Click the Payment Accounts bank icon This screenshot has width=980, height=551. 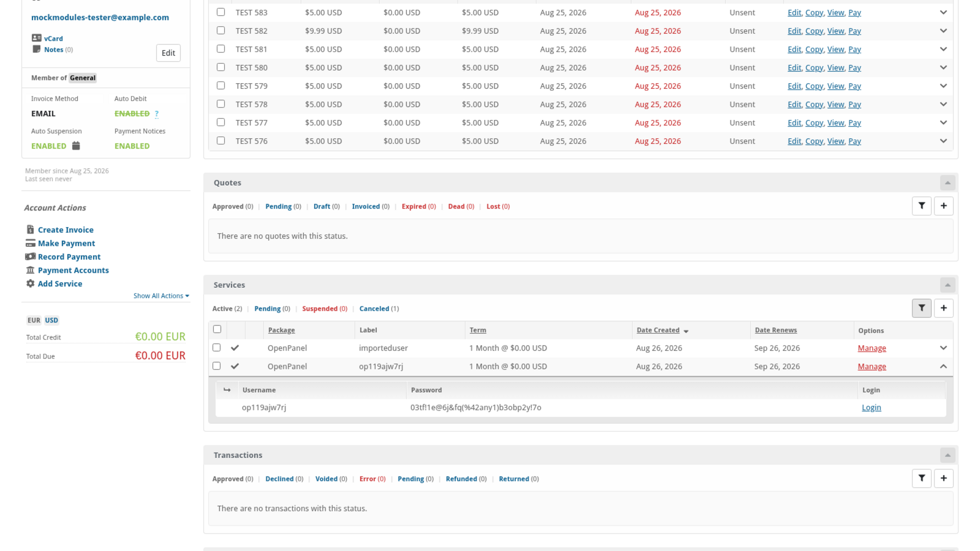point(30,270)
